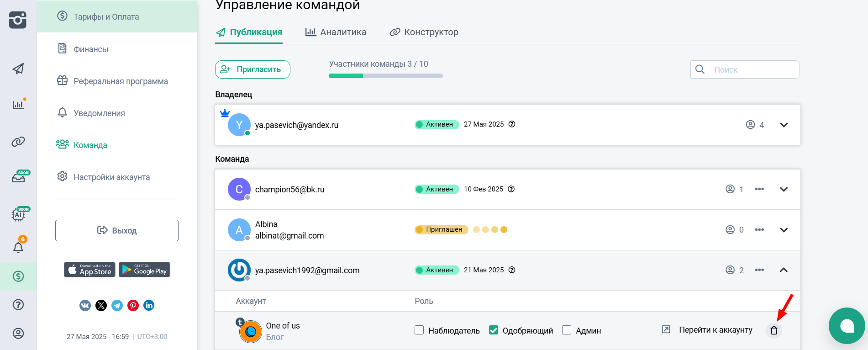868x350 pixels.
Task: Switch to the Аналитика tab
Action: [x=336, y=32]
